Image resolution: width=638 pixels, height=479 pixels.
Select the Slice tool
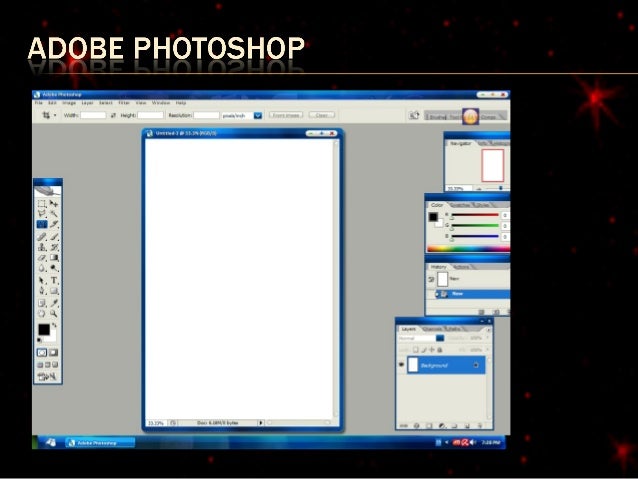(54, 224)
